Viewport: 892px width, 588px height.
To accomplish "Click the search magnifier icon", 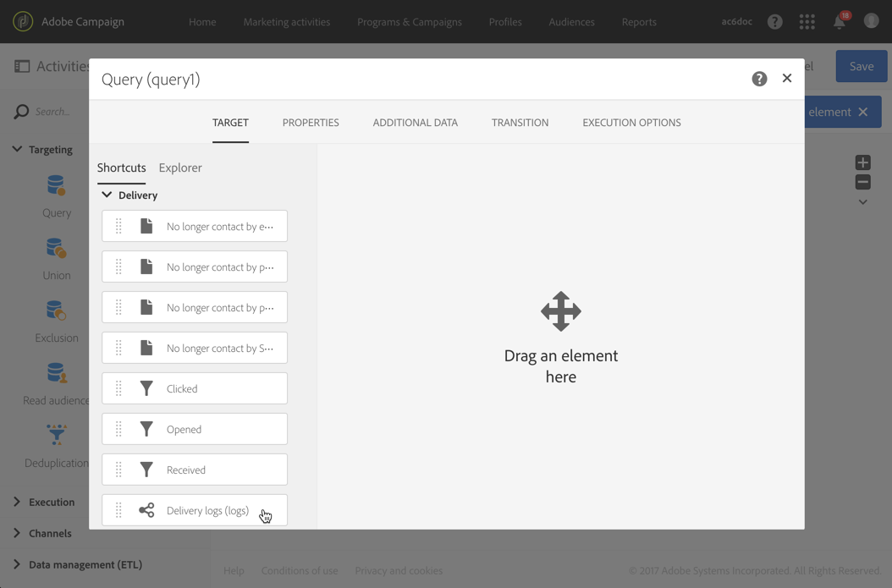I will click(x=21, y=112).
